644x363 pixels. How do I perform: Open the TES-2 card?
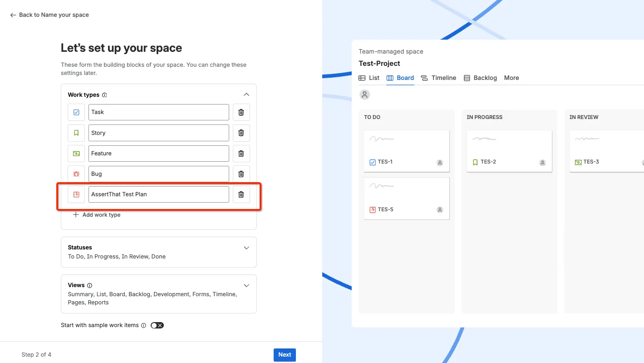509,151
